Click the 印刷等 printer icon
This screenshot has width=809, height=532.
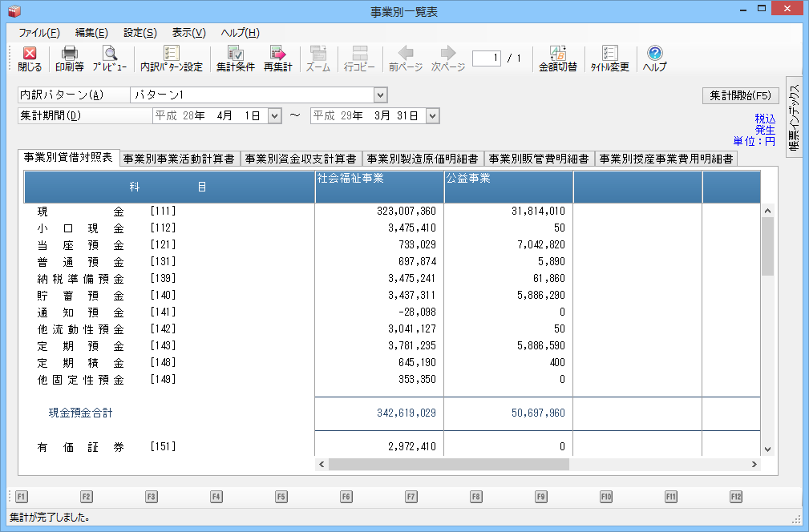pyautogui.click(x=70, y=54)
